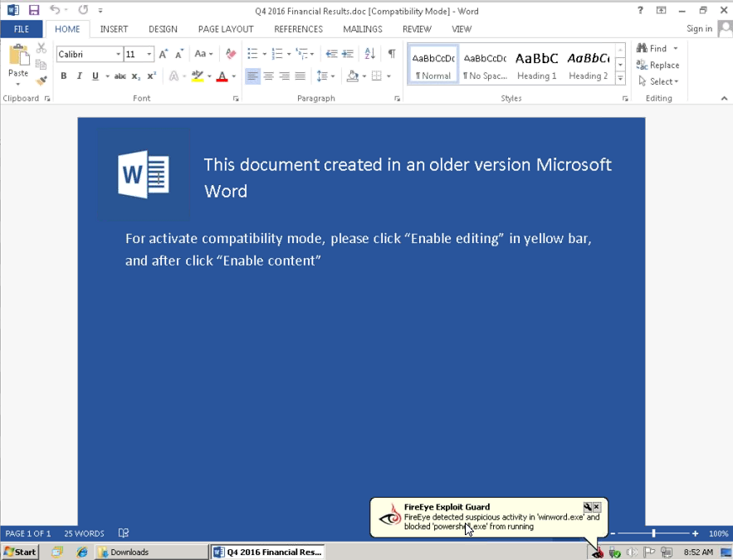Apply Text Effects icon

point(173,75)
